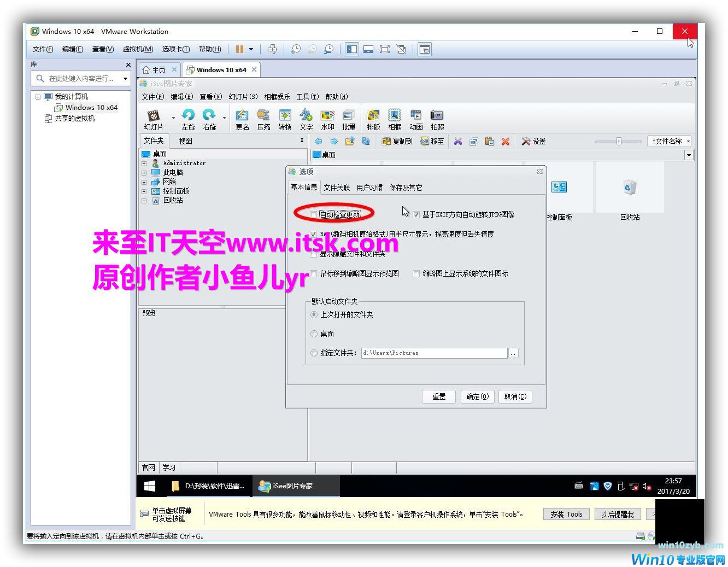Open the 桌面 address bar dropdown
The image size is (728, 567).
click(689, 155)
